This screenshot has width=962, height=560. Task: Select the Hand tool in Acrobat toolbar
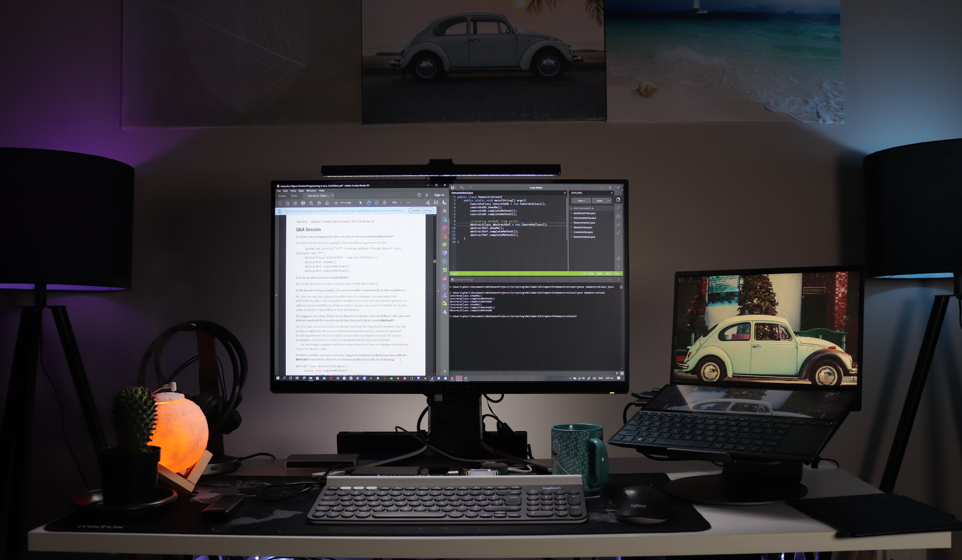[x=368, y=203]
